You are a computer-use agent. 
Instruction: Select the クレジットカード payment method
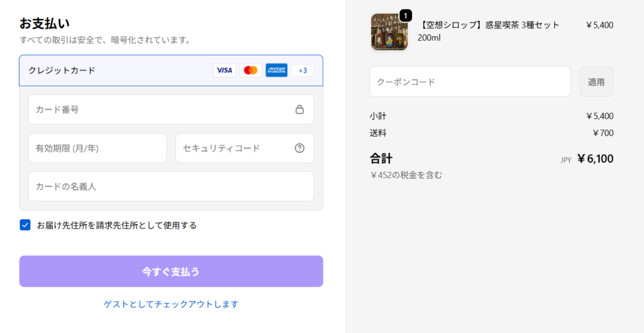pyautogui.click(x=63, y=71)
